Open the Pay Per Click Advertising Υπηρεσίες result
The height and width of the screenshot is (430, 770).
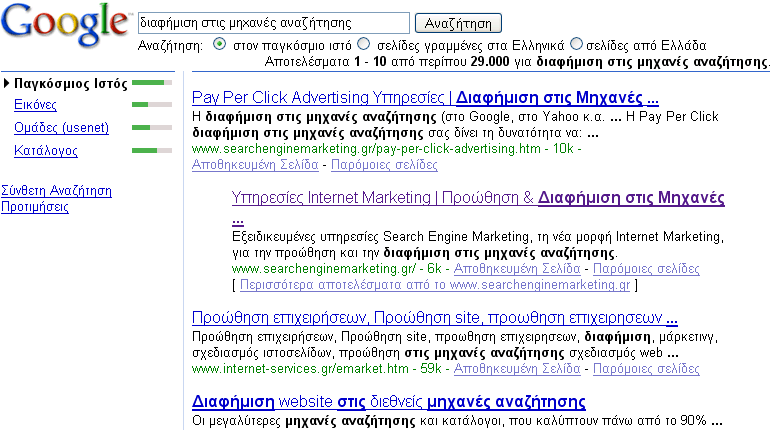[425, 98]
